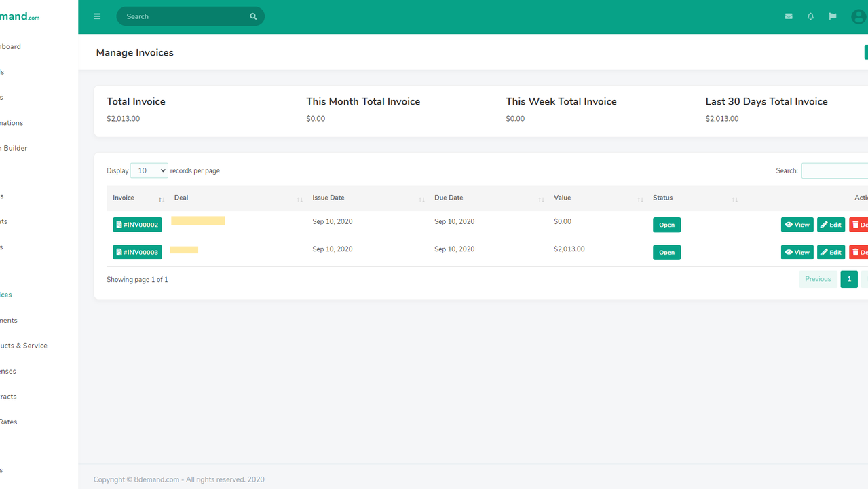Image resolution: width=868 pixels, height=489 pixels.
Task: Open Products & Service in sidebar
Action: (x=24, y=346)
